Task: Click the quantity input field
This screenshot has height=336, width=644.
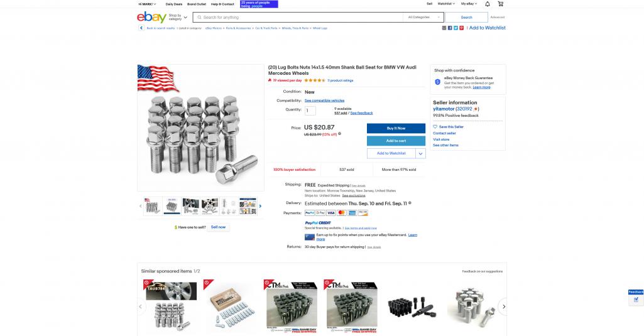Action: tap(310, 111)
